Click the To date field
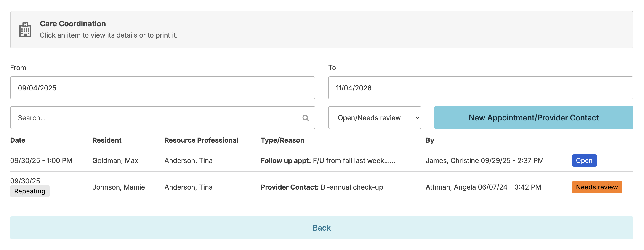This screenshot has height=250, width=644. pos(480,88)
